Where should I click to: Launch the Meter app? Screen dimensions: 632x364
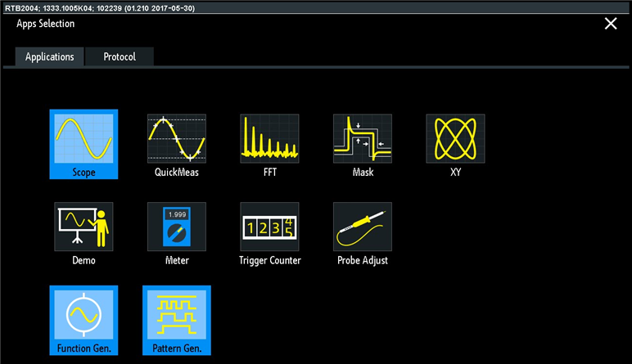pyautogui.click(x=177, y=234)
